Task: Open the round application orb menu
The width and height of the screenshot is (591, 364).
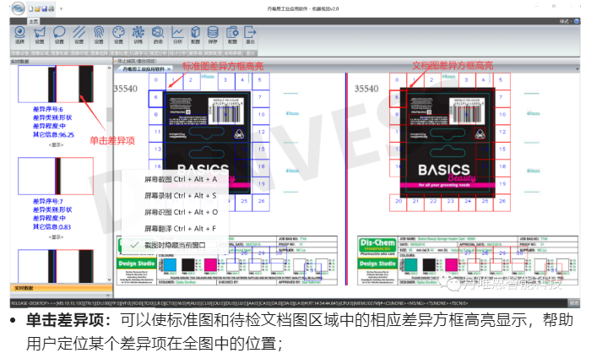Action: [x=18, y=8]
